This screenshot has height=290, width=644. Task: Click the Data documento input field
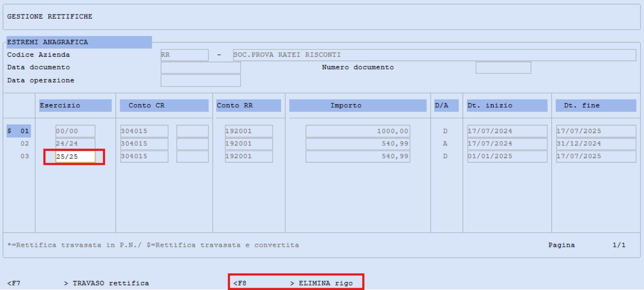pyautogui.click(x=201, y=68)
